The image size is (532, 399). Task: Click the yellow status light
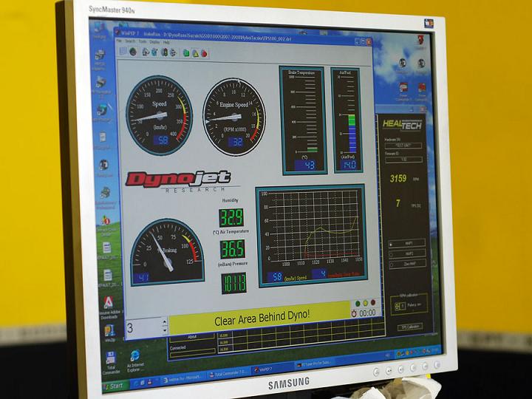click(366, 303)
